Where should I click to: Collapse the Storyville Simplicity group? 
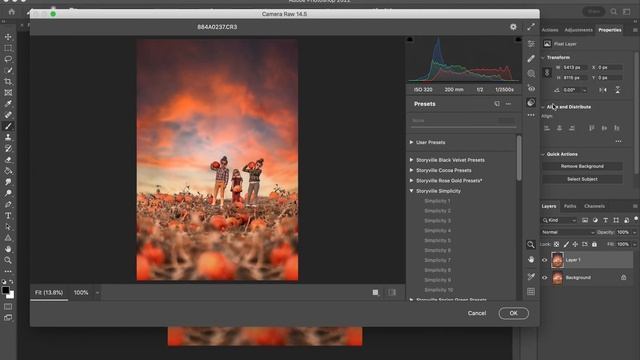[x=411, y=191]
